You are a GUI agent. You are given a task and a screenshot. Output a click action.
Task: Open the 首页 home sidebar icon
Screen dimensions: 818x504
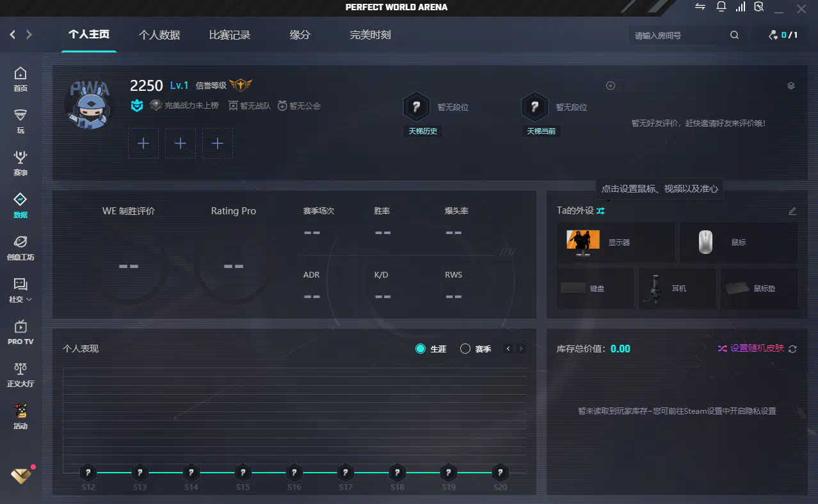[x=20, y=79]
